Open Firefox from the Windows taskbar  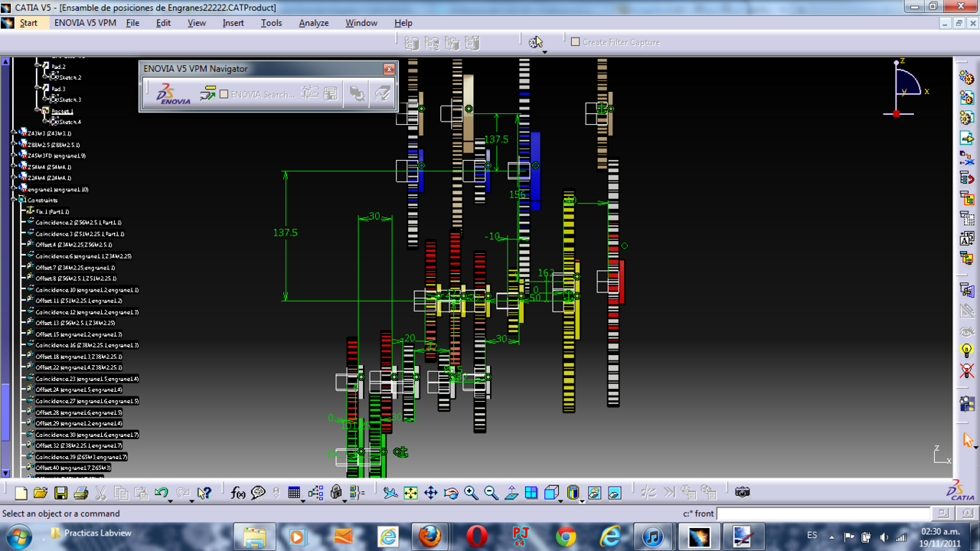coord(430,536)
